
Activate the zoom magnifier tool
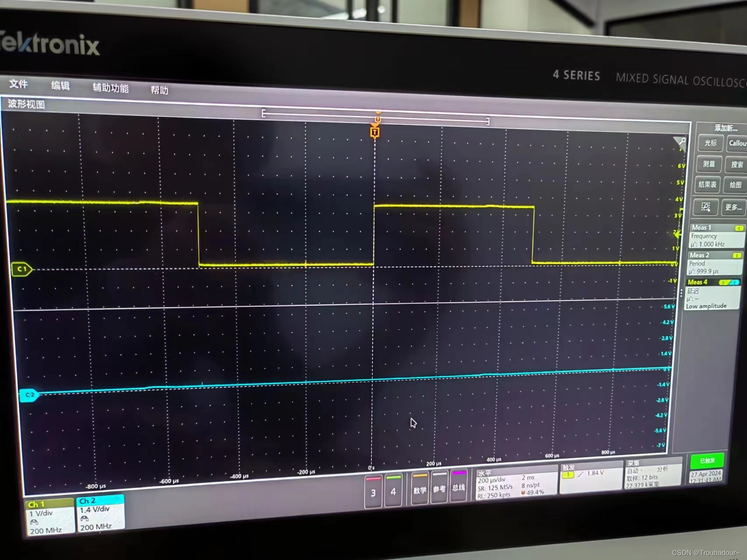click(x=705, y=207)
